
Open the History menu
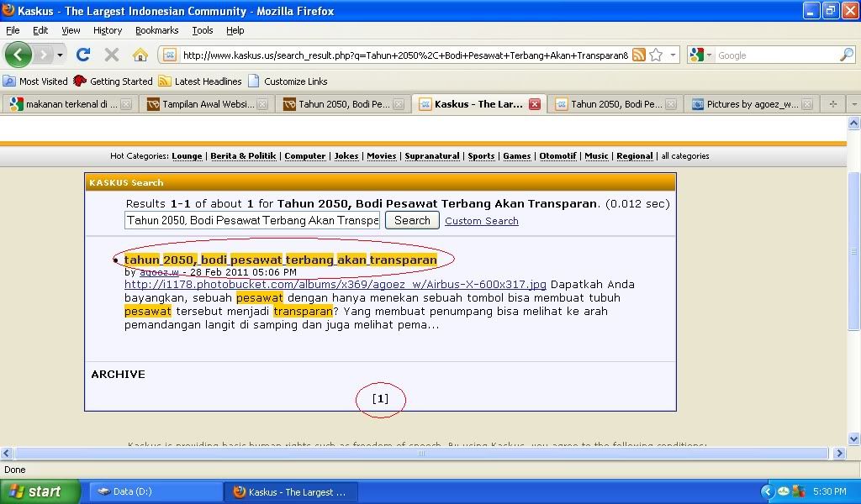pos(108,30)
